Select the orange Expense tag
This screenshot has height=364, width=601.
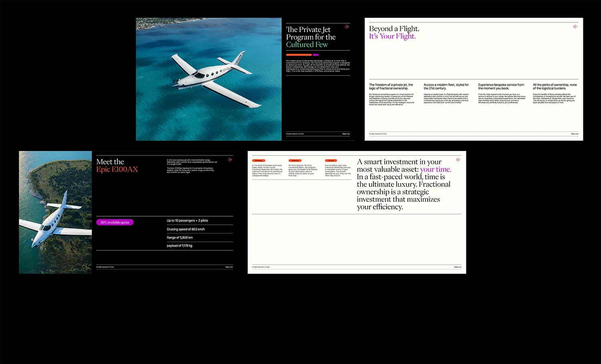pyautogui.click(x=295, y=160)
